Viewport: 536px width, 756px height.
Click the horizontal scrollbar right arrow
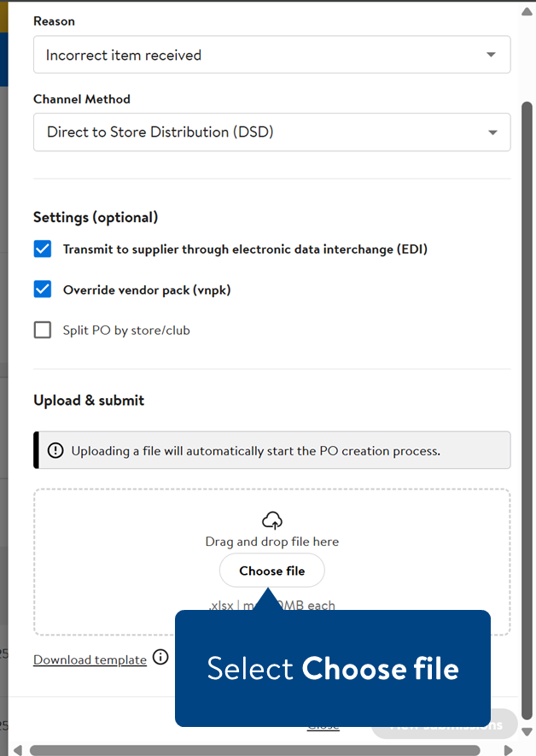click(509, 750)
